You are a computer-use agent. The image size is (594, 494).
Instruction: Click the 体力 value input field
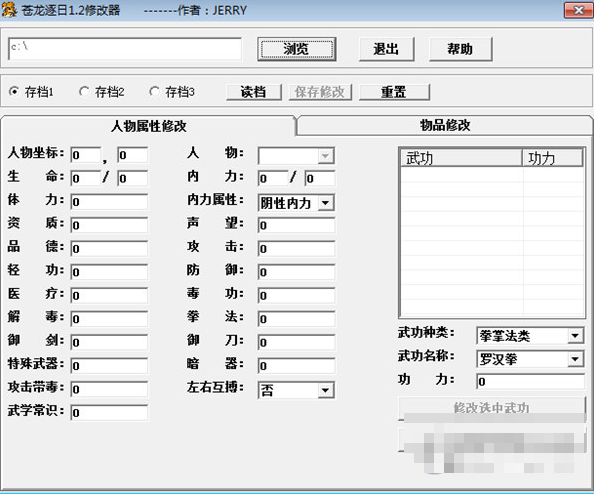[x=109, y=202]
